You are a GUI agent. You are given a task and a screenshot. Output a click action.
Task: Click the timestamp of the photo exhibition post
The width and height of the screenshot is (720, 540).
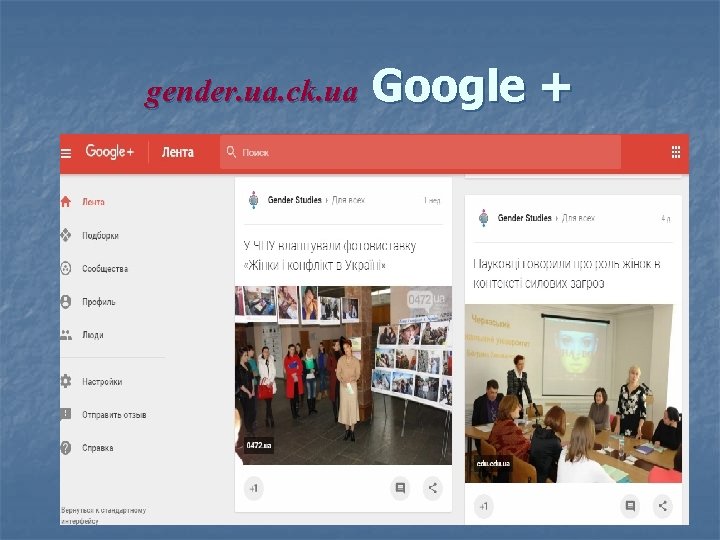click(433, 201)
